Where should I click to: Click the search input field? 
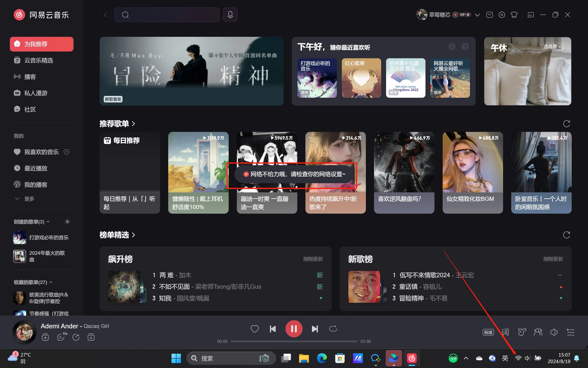click(167, 15)
